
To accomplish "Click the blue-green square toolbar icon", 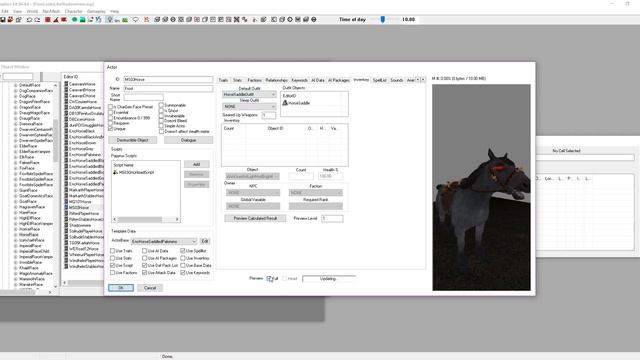I will tap(82, 20).
